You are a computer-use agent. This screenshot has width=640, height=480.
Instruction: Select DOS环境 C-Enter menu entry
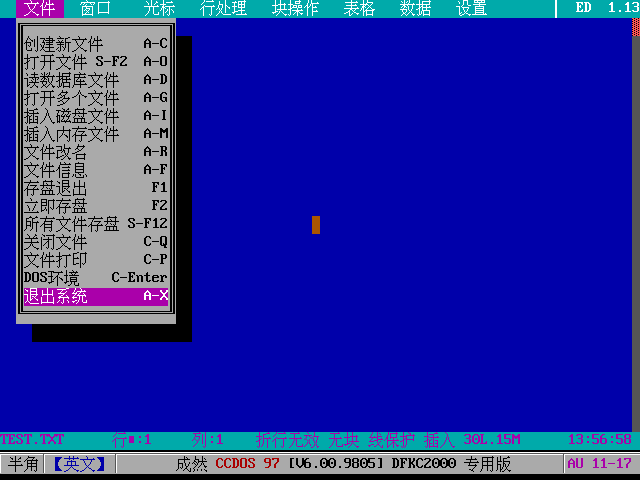point(96,277)
